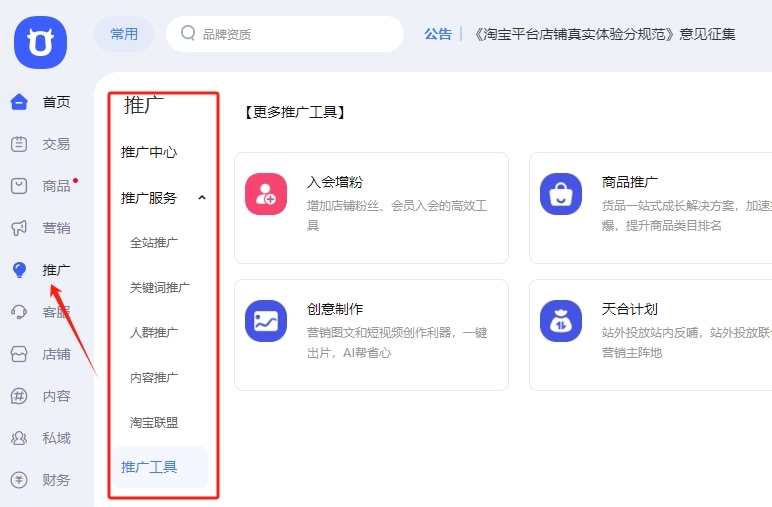The width and height of the screenshot is (772, 507).
Task: Open the 商品 products sidebar icon
Action: (x=19, y=186)
